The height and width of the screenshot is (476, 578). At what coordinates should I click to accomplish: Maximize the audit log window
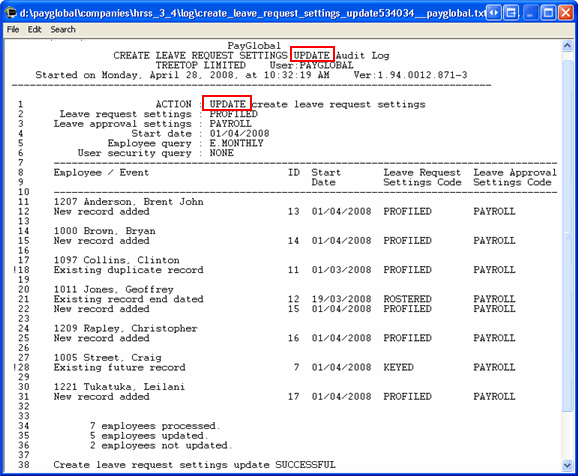click(548, 13)
